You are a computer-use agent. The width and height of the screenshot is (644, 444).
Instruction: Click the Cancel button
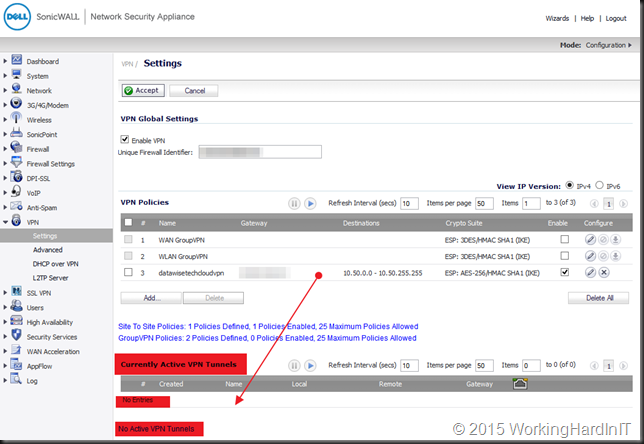[194, 90]
